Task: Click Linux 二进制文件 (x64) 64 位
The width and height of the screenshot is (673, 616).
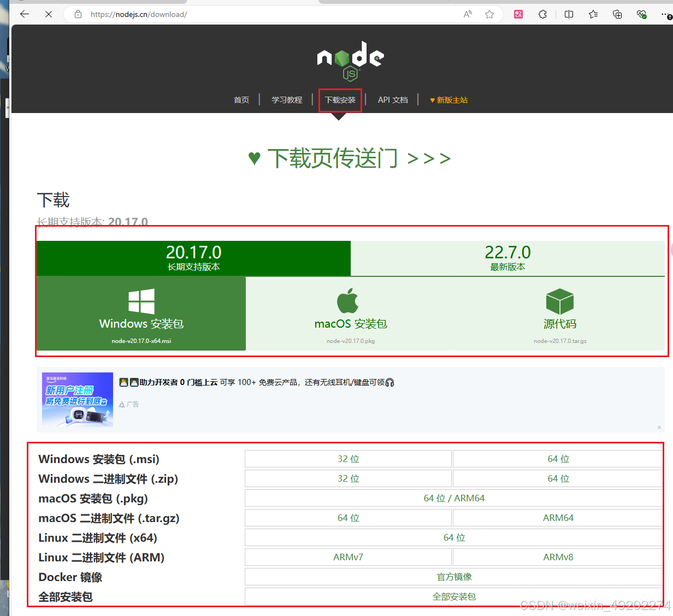Action: [x=454, y=537]
